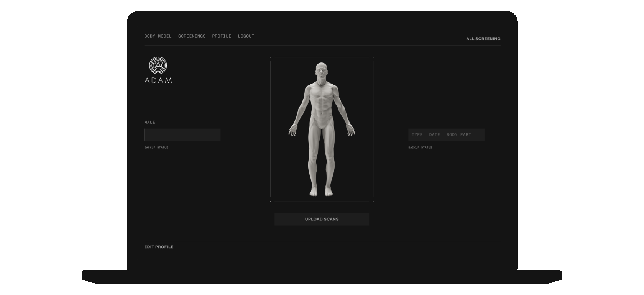Viewport: 644px width, 295px height.
Task: Sort screenings by Type
Action: tap(417, 135)
